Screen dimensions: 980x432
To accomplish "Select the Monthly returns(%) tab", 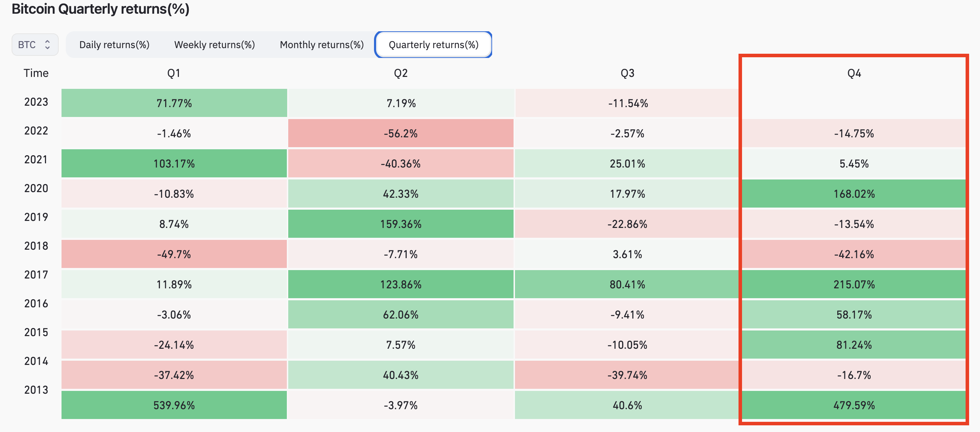I will pyautogui.click(x=322, y=45).
